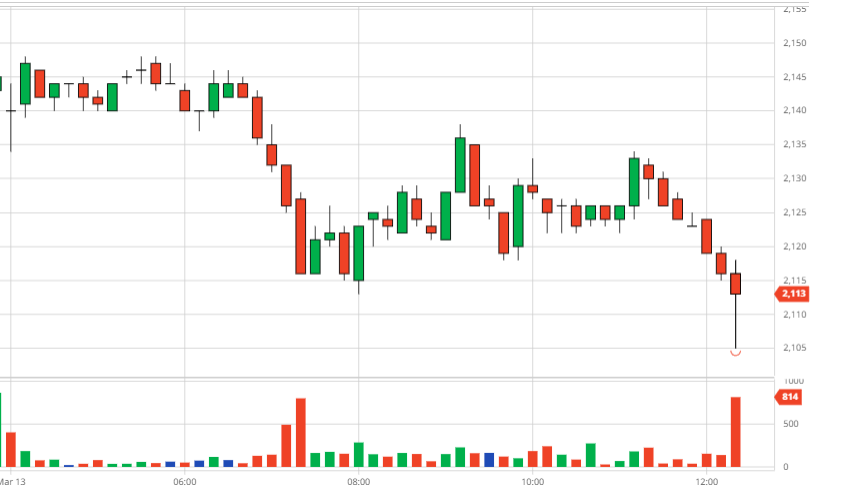Click the 06:00 time axis label
Screen dimensions: 845x494
(184, 482)
